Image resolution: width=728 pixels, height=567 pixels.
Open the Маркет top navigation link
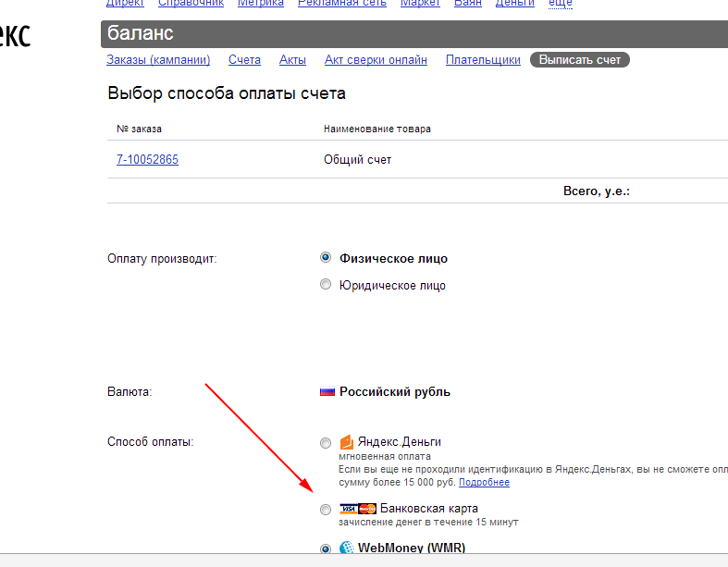[420, 4]
